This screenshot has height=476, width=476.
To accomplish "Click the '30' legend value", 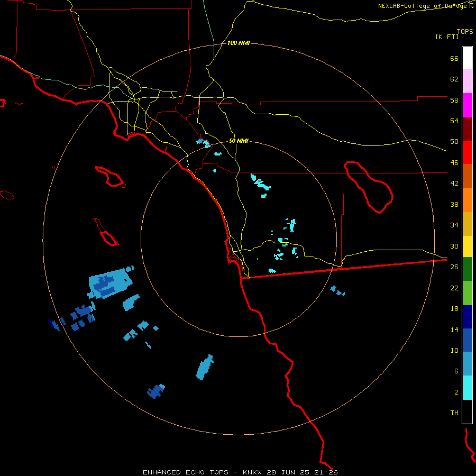I will tap(454, 246).
